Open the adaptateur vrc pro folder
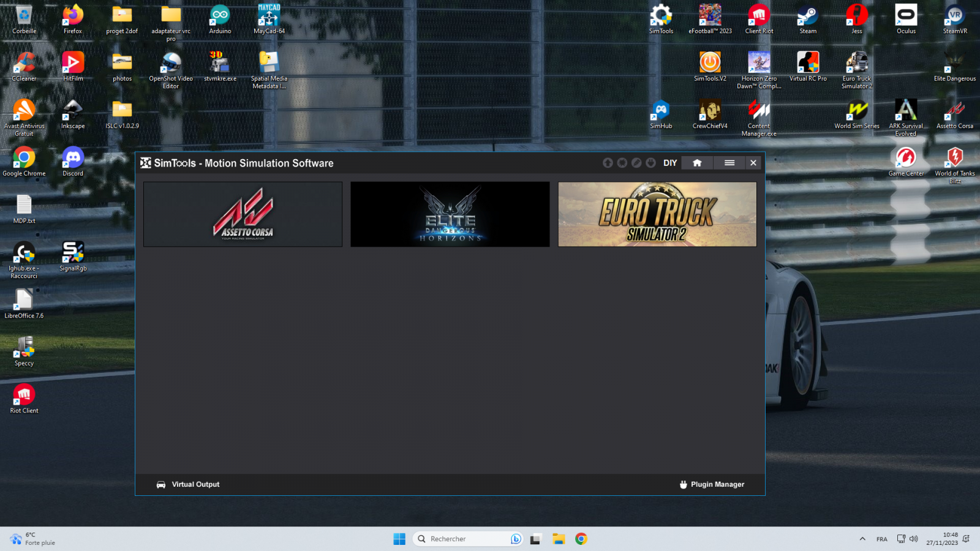 click(171, 23)
